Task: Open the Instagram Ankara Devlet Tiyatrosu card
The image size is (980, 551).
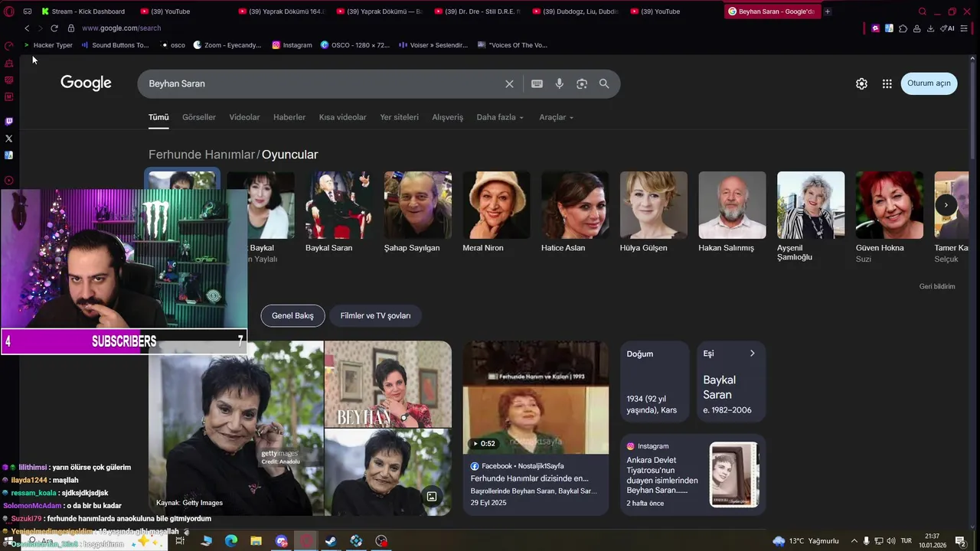Action: [693, 474]
